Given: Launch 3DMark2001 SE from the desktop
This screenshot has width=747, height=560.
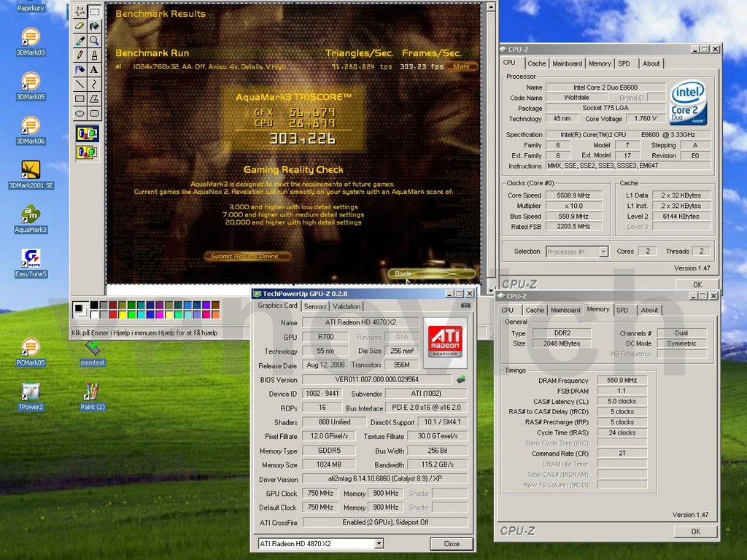Looking at the screenshot, I should [31, 175].
